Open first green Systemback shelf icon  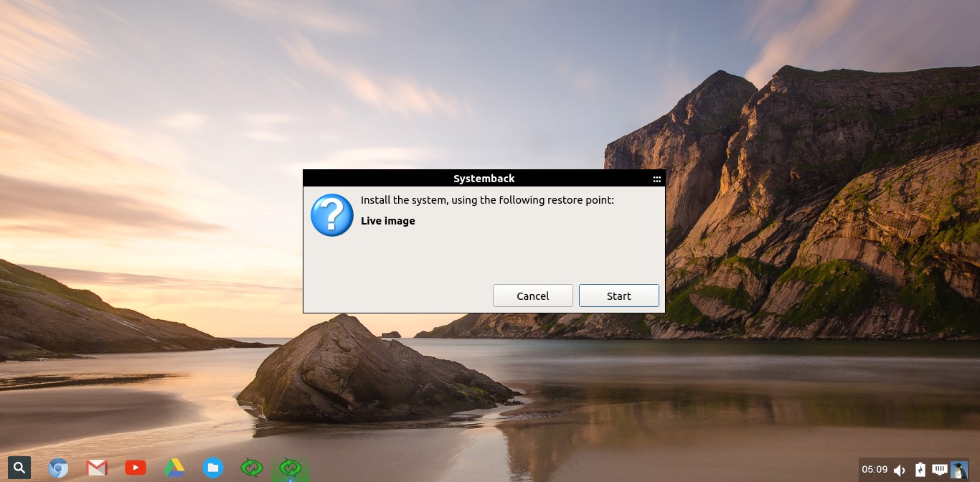[x=252, y=468]
